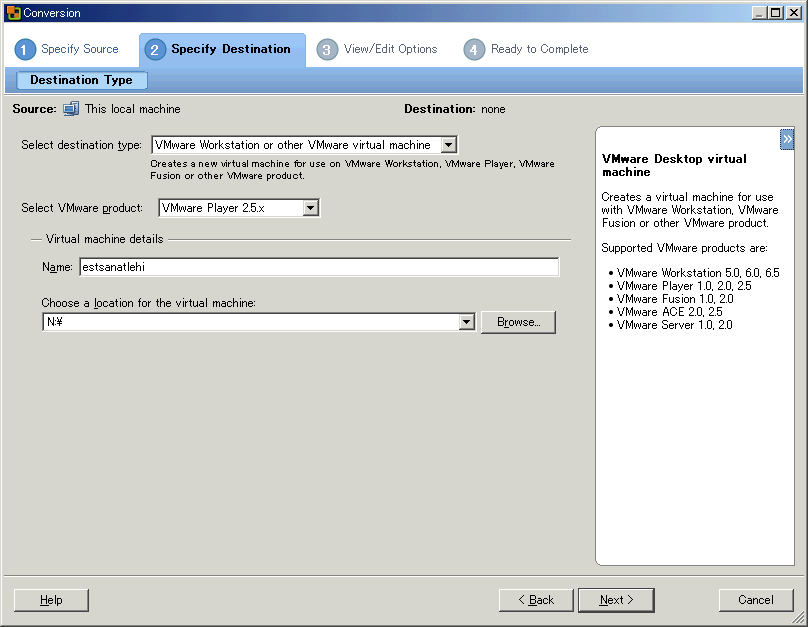808x627 pixels.
Task: Expand destination type dropdown arrow
Action: (449, 145)
